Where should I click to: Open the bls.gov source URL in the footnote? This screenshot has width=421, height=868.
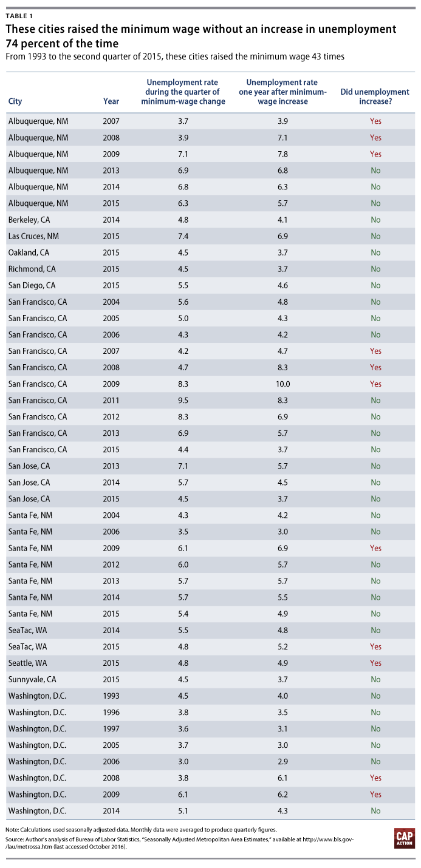[305, 838]
